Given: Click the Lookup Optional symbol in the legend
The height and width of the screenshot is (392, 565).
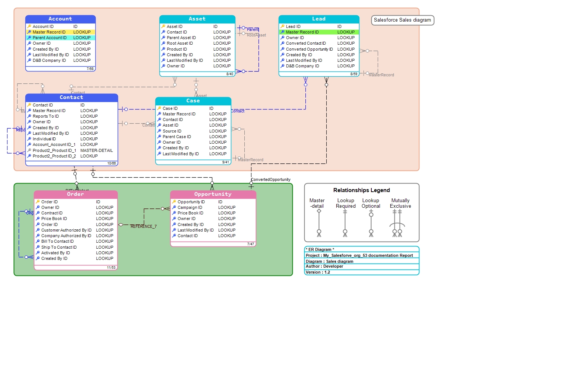Looking at the screenshot, I should 371,223.
